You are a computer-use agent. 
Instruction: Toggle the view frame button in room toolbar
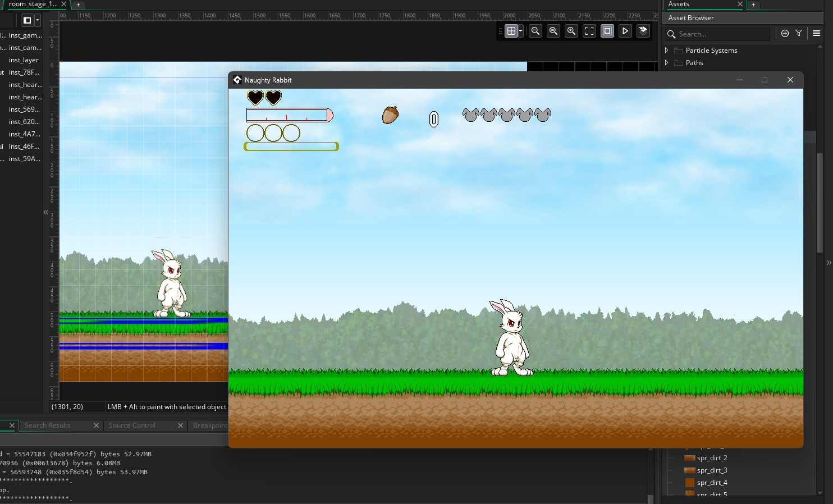point(607,31)
